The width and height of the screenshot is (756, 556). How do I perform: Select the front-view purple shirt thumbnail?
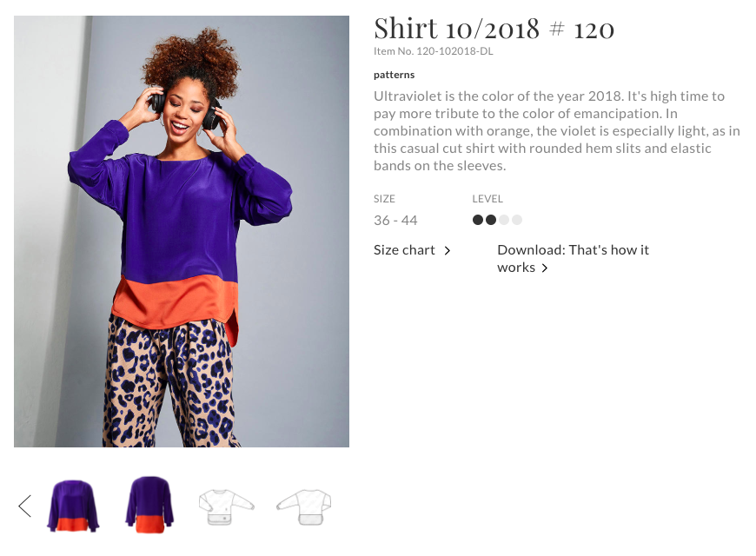point(74,505)
